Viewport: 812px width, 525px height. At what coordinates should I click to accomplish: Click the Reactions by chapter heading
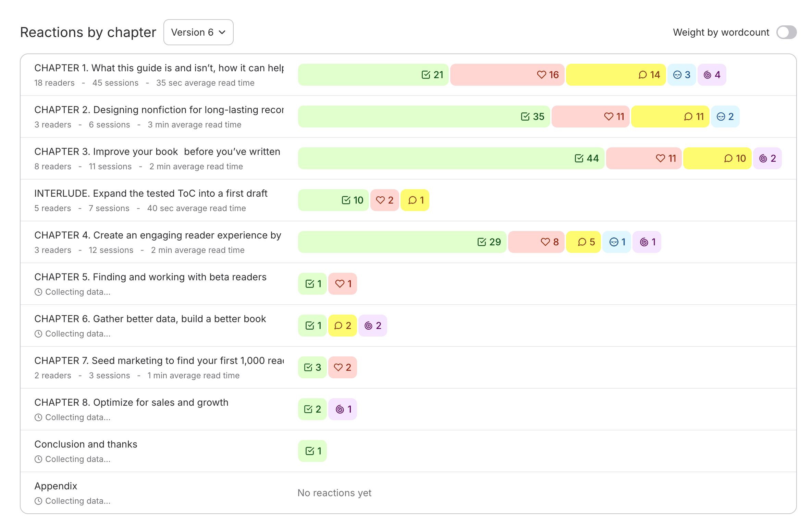88,32
